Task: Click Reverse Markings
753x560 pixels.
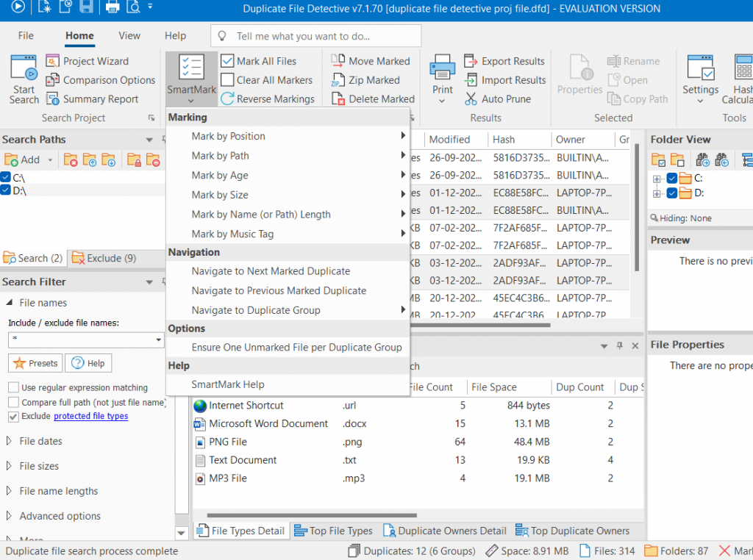Action: tap(268, 99)
